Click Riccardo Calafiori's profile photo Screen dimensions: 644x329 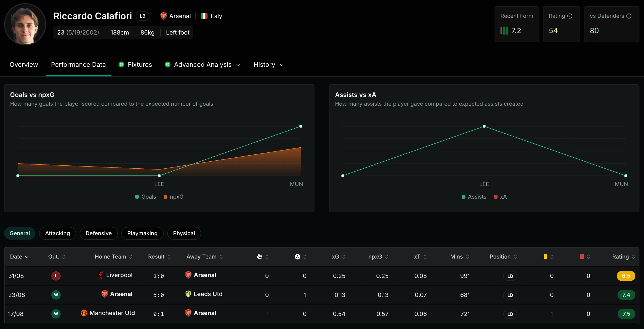coord(25,24)
